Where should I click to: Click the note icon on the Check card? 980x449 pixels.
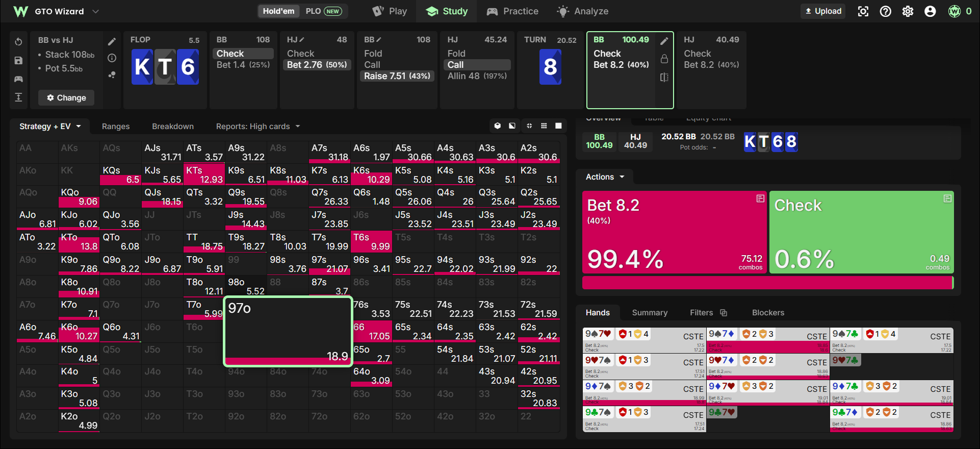[x=947, y=198]
